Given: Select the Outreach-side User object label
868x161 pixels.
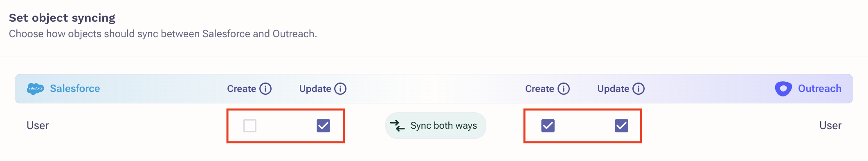Looking at the screenshot, I should (830, 125).
